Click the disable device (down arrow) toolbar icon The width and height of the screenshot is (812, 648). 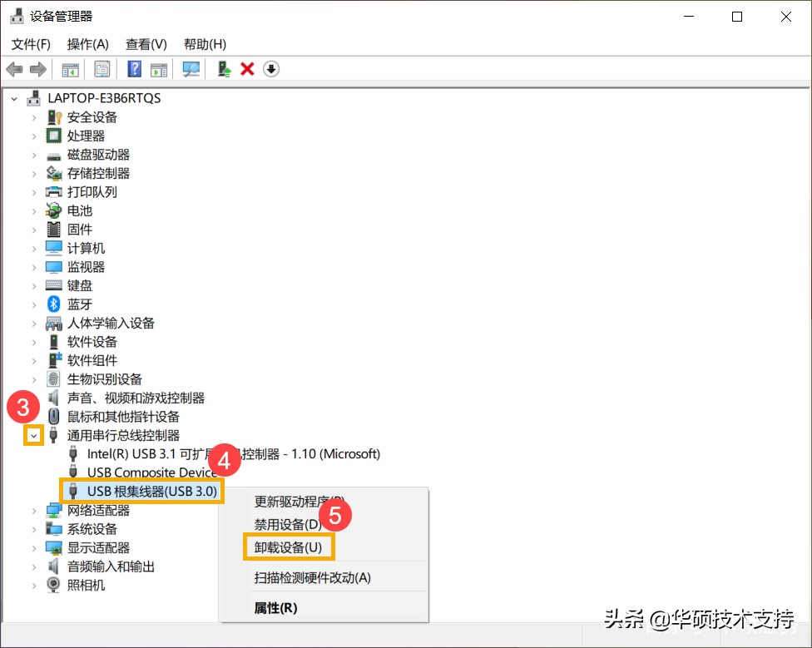pyautogui.click(x=271, y=69)
